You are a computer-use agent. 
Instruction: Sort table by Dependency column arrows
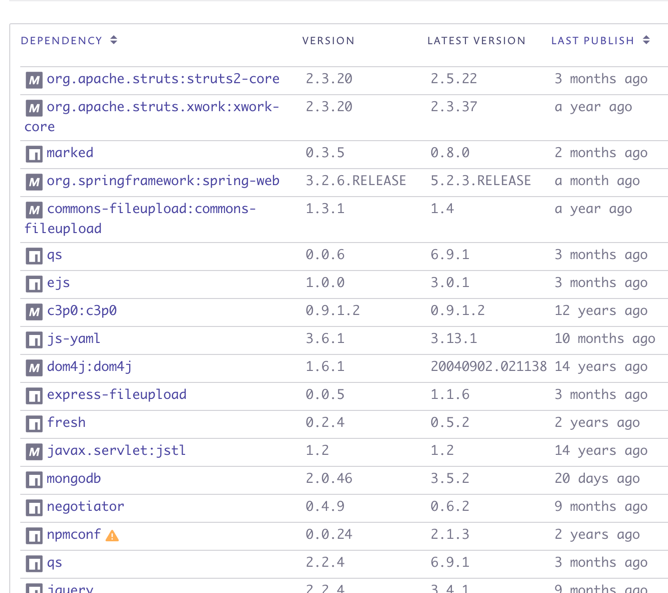pos(113,40)
